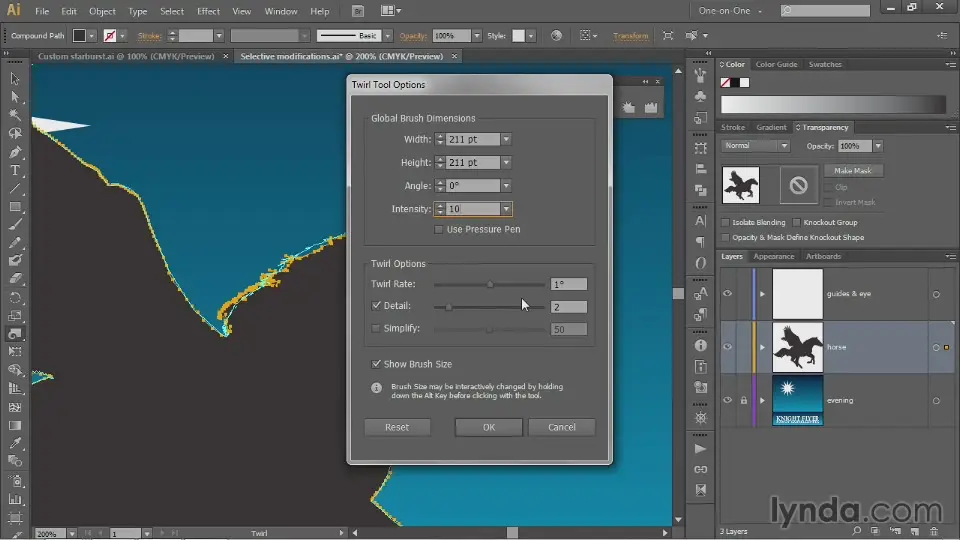The height and width of the screenshot is (540, 960).
Task: Expand the evening layer
Action: (x=763, y=400)
